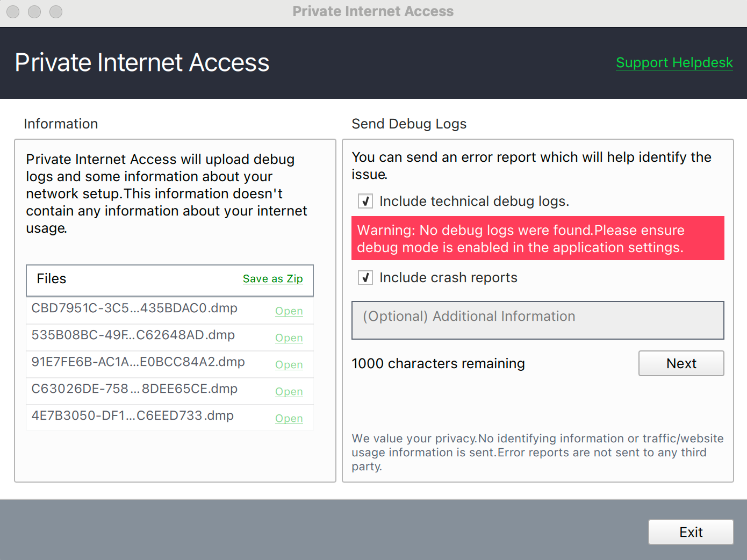Image resolution: width=747 pixels, height=560 pixels.
Task: Open the 535B08BC-49F...C62648AD.dmp file
Action: 289,338
